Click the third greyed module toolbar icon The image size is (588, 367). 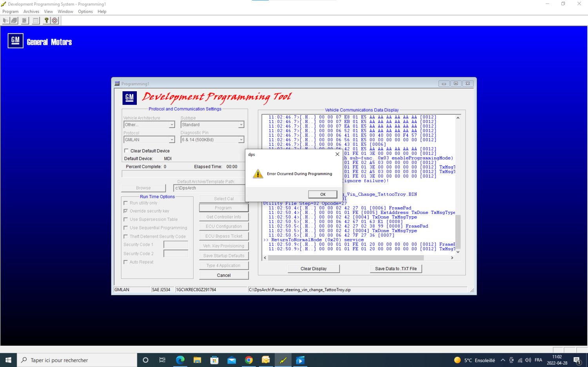tap(25, 20)
